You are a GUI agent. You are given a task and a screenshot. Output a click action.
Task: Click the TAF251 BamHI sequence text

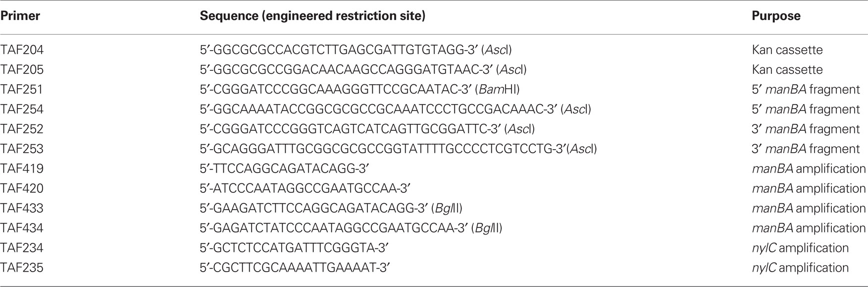click(359, 90)
